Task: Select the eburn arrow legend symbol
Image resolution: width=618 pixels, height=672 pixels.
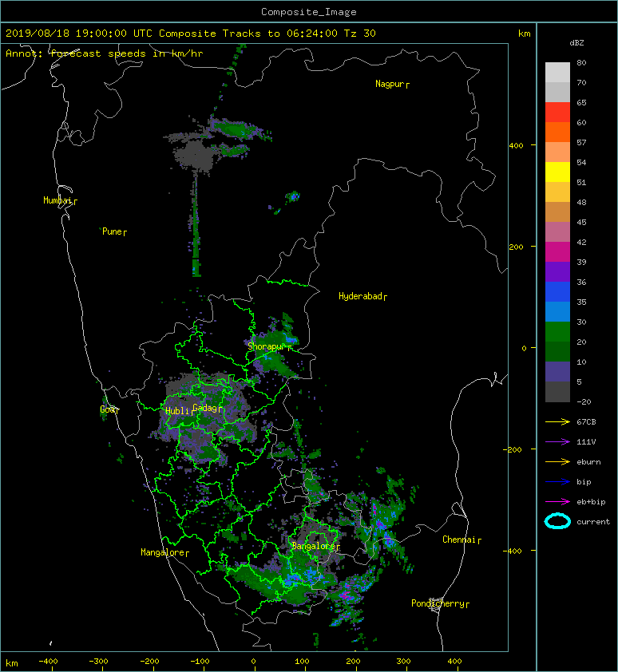Action: pos(557,462)
